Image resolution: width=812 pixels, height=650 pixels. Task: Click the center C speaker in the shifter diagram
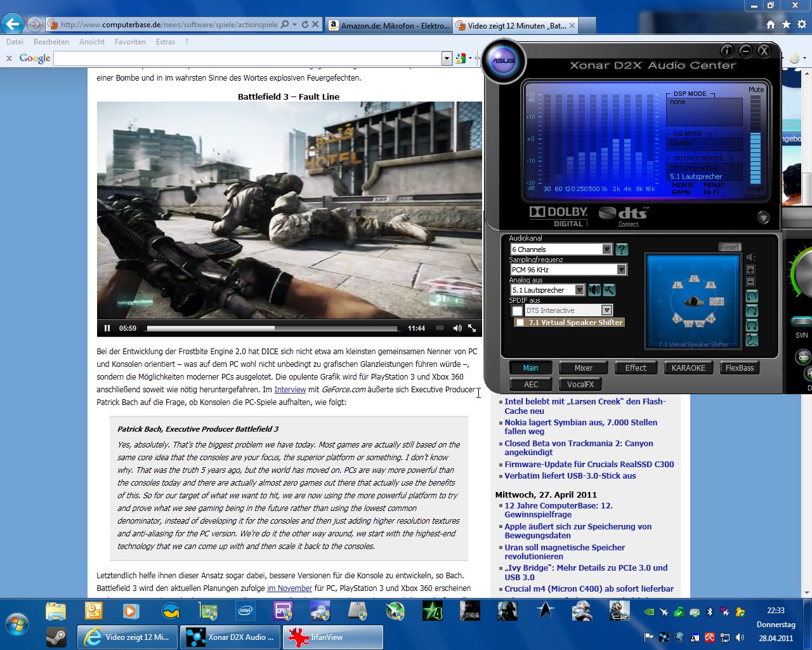click(694, 279)
